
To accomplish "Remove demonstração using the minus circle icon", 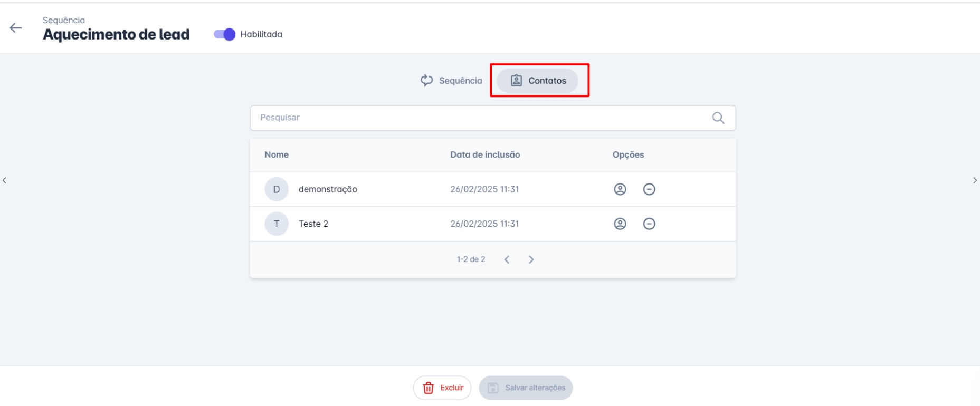I will coord(649,189).
